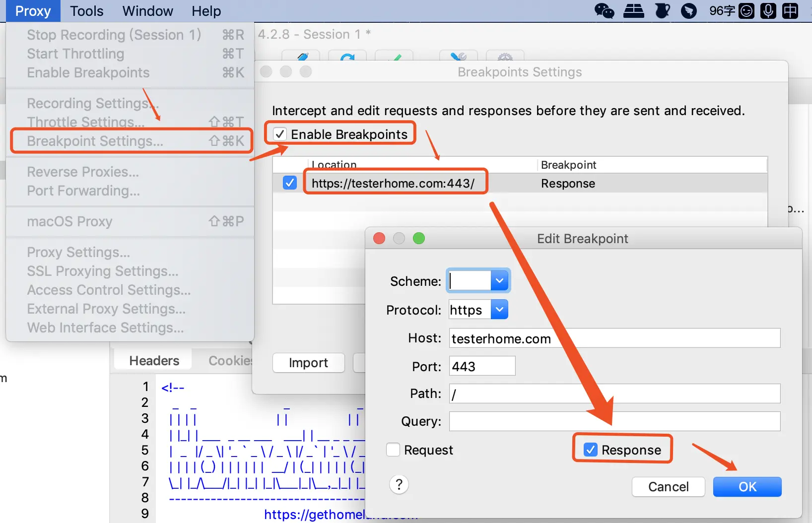Click the question mark help button
Screen dimensions: 812x523
(x=399, y=485)
